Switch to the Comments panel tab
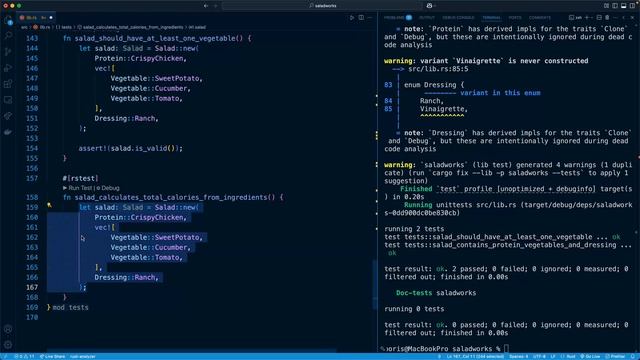640x360 pixels. click(x=540, y=18)
